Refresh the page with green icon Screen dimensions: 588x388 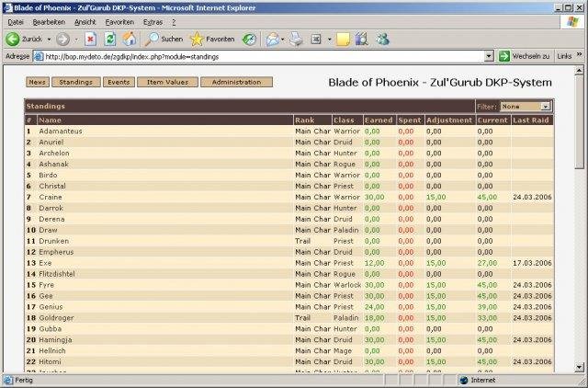pyautogui.click(x=109, y=40)
